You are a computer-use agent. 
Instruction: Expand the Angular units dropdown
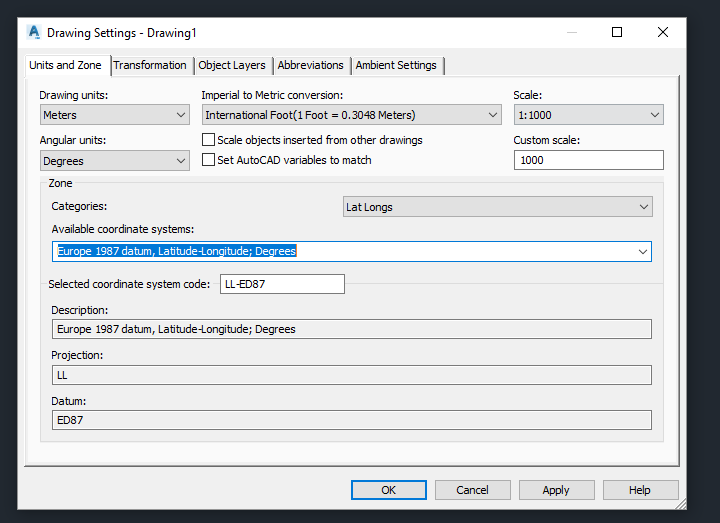(x=114, y=161)
